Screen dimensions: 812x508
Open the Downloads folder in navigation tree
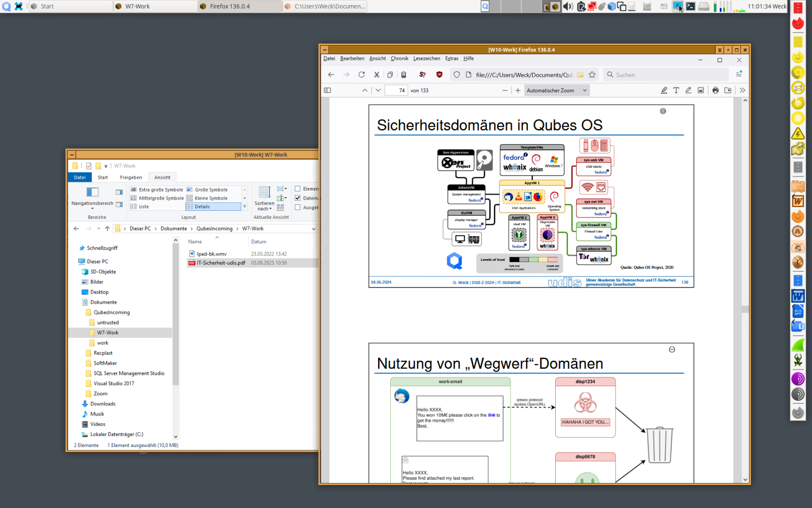click(x=103, y=404)
